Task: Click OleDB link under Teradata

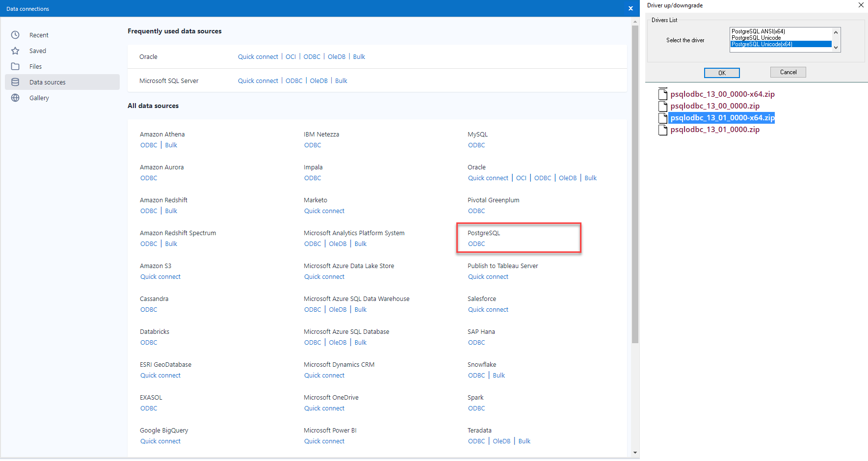Action: 501,441
